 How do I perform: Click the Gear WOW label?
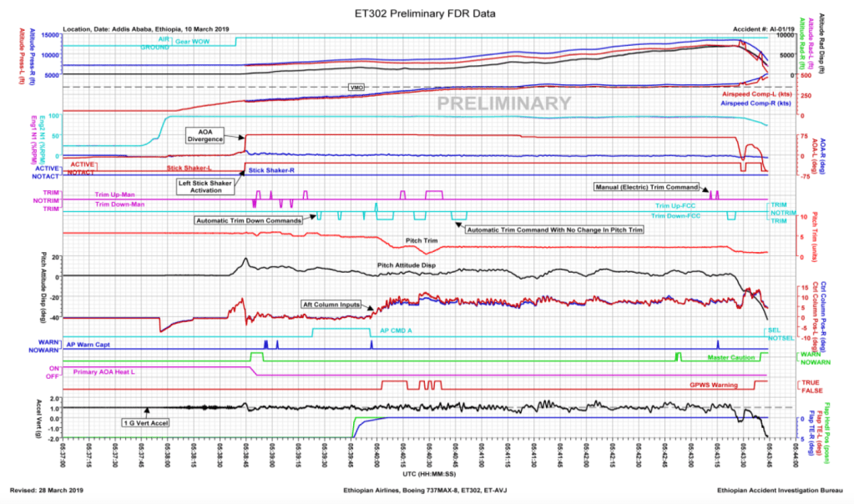pos(193,41)
